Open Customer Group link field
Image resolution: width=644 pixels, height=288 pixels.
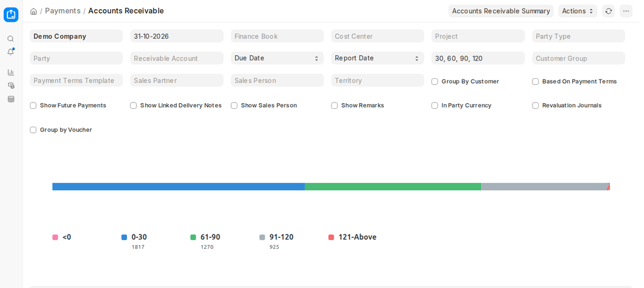click(x=578, y=58)
